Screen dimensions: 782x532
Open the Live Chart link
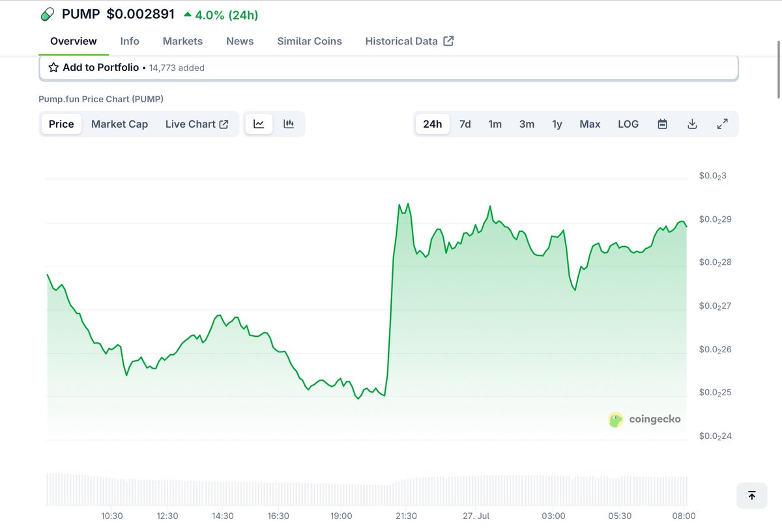click(x=197, y=124)
